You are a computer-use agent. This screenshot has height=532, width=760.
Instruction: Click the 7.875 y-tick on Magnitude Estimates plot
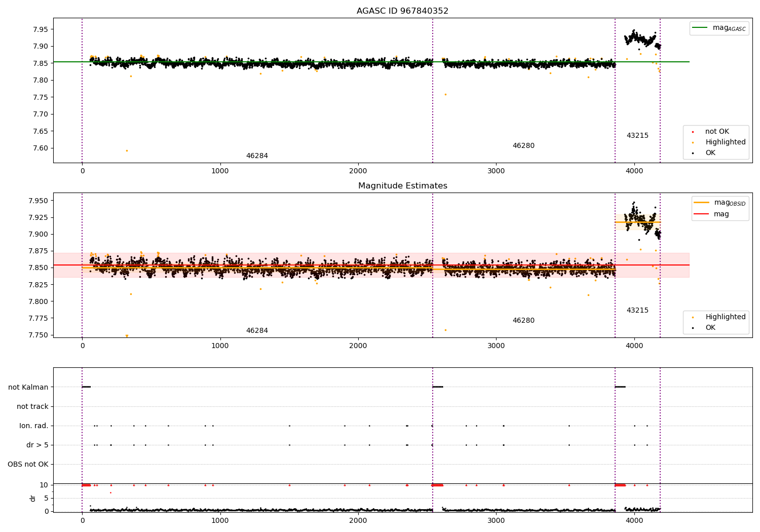[37, 251]
